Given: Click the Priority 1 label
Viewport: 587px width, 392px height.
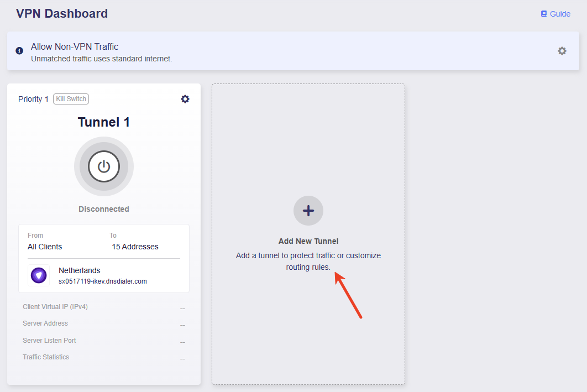Looking at the screenshot, I should coord(33,99).
